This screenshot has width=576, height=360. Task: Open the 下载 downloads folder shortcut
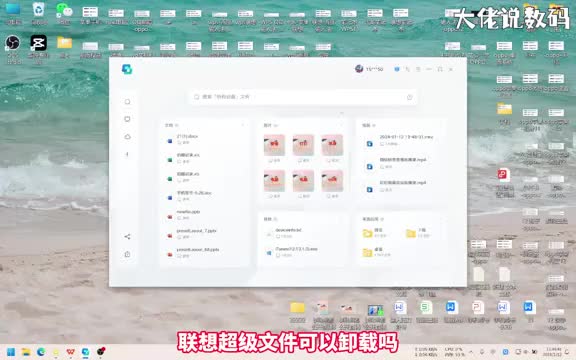(418, 233)
